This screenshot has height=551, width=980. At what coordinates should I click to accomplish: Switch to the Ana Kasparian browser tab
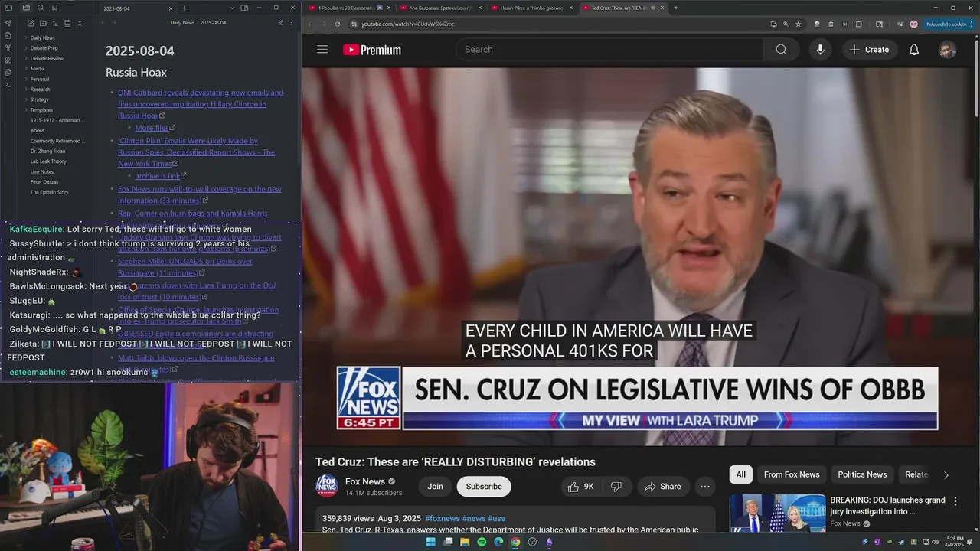(x=439, y=8)
